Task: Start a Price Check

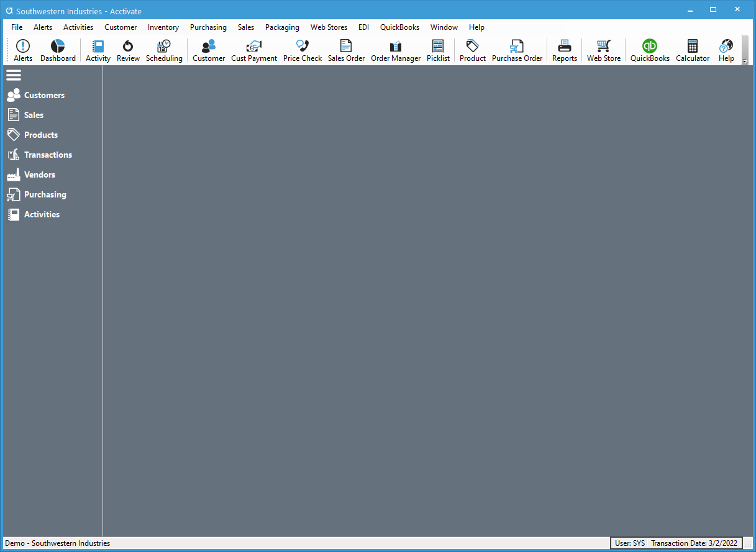Action: 302,50
